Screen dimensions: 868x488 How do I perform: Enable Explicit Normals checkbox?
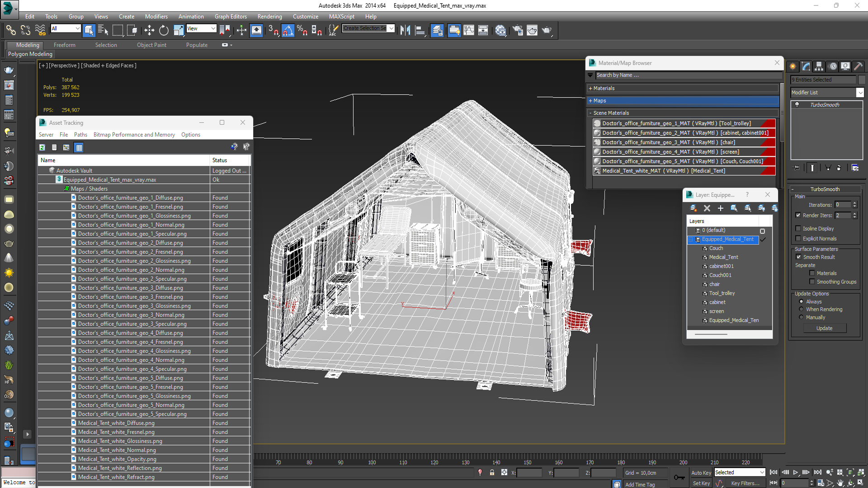[x=798, y=239]
